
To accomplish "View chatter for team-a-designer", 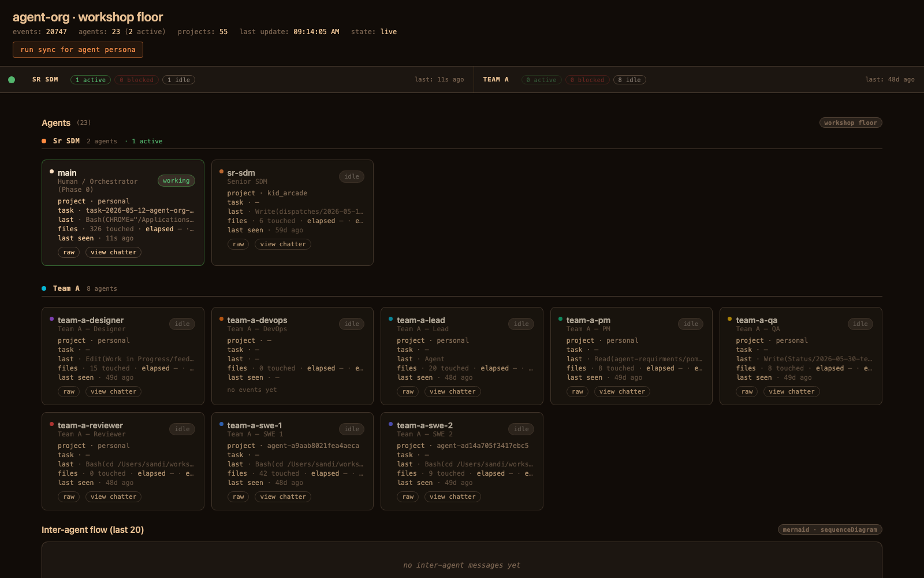I will click(x=114, y=391).
